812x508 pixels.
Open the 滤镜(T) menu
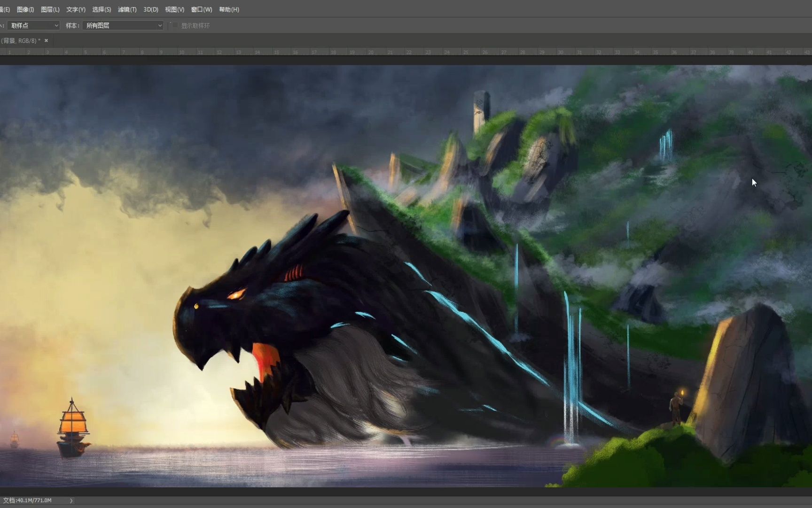[x=127, y=9]
